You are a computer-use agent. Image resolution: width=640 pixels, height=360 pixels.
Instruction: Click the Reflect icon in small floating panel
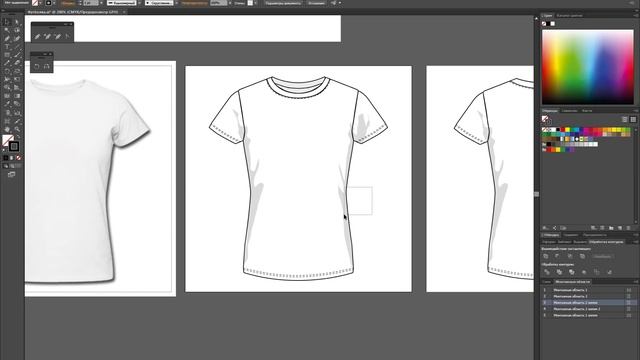(47, 66)
